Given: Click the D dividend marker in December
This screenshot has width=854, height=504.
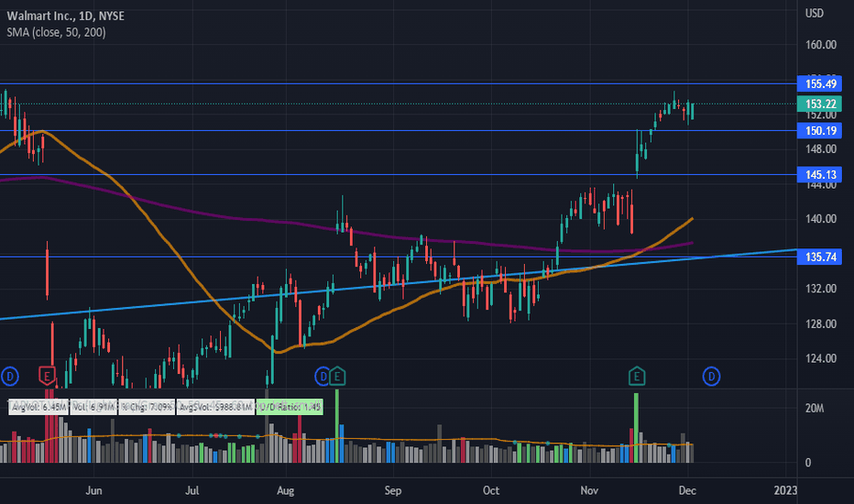Looking at the screenshot, I should coord(711,376).
